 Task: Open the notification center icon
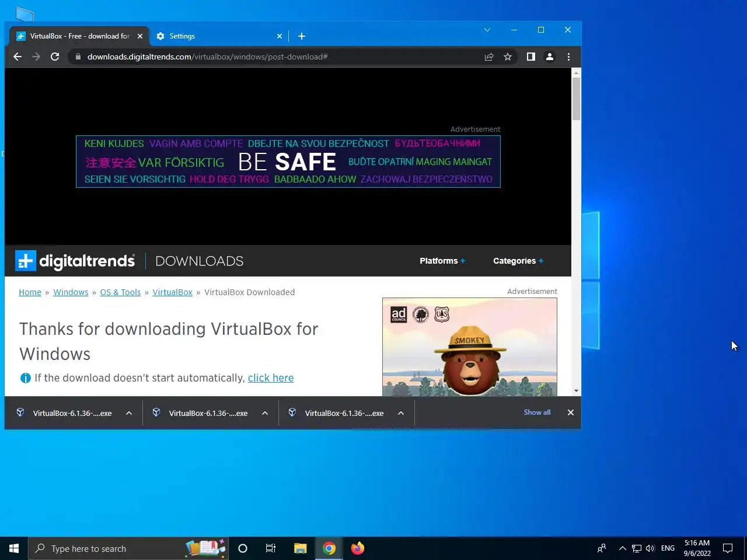tap(728, 548)
